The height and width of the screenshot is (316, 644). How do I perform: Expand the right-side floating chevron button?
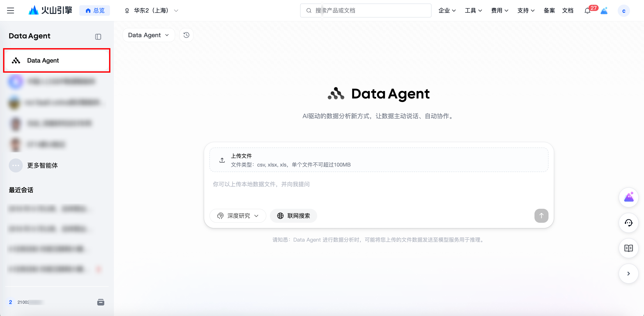click(628, 274)
